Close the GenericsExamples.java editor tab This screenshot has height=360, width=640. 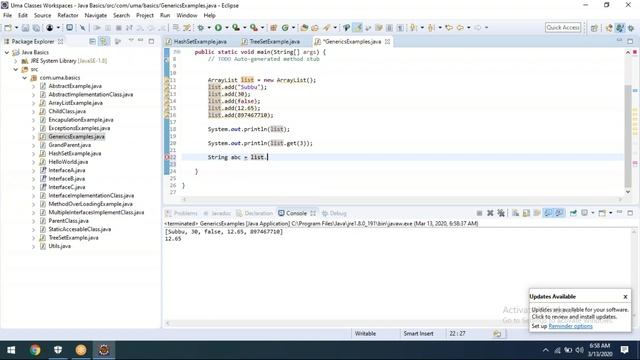pyautogui.click(x=387, y=42)
